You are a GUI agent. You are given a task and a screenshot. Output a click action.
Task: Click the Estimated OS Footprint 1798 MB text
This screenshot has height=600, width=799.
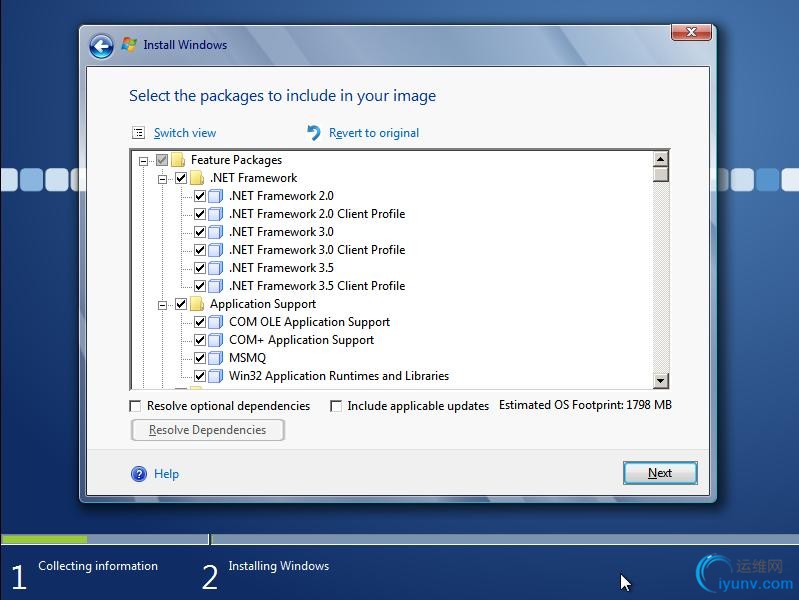(x=585, y=405)
